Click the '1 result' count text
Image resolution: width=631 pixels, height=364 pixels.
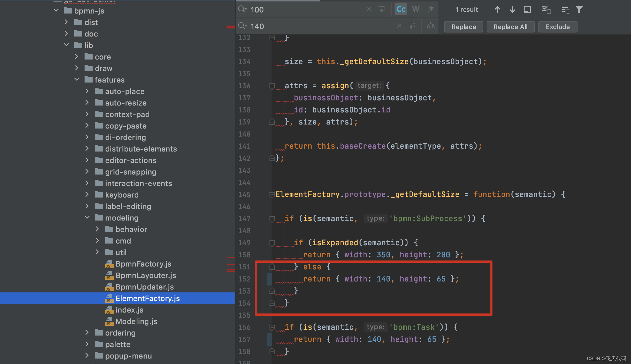point(466,10)
